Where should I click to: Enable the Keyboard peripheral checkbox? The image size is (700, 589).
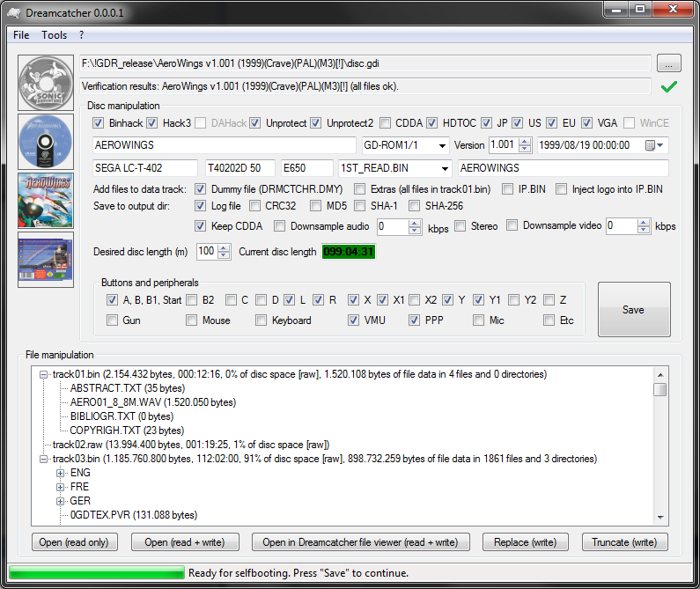[262, 320]
